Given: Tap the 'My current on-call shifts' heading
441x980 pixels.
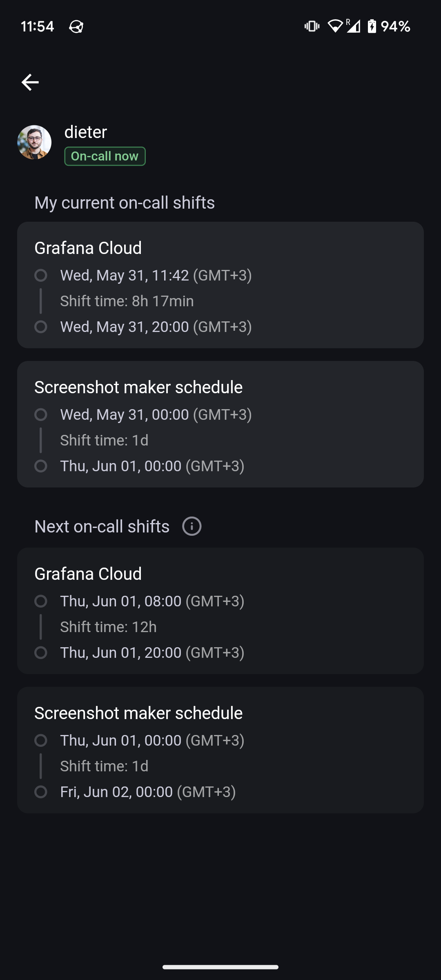Looking at the screenshot, I should pos(125,203).
